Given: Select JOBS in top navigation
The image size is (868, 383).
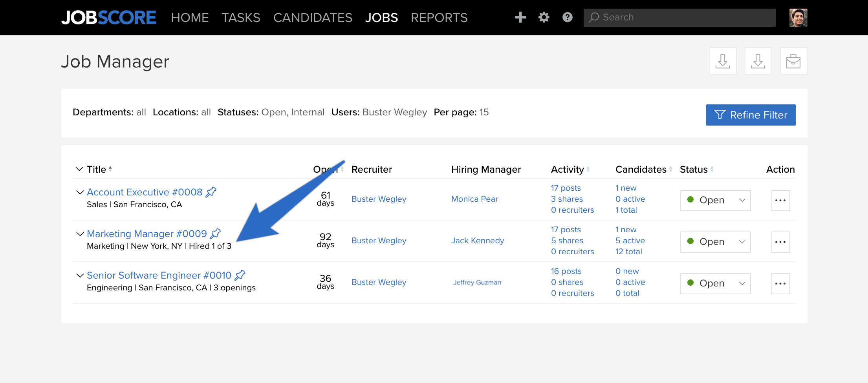Looking at the screenshot, I should coord(381,18).
